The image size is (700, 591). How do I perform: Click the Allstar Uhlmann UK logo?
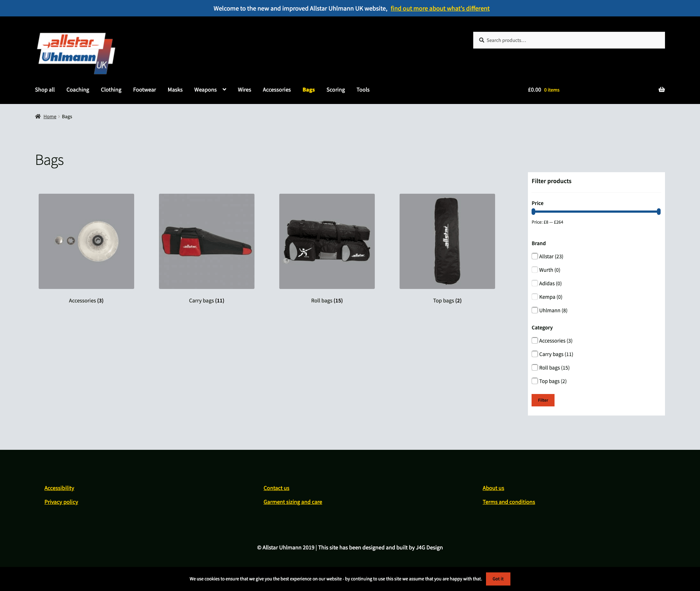pos(76,54)
